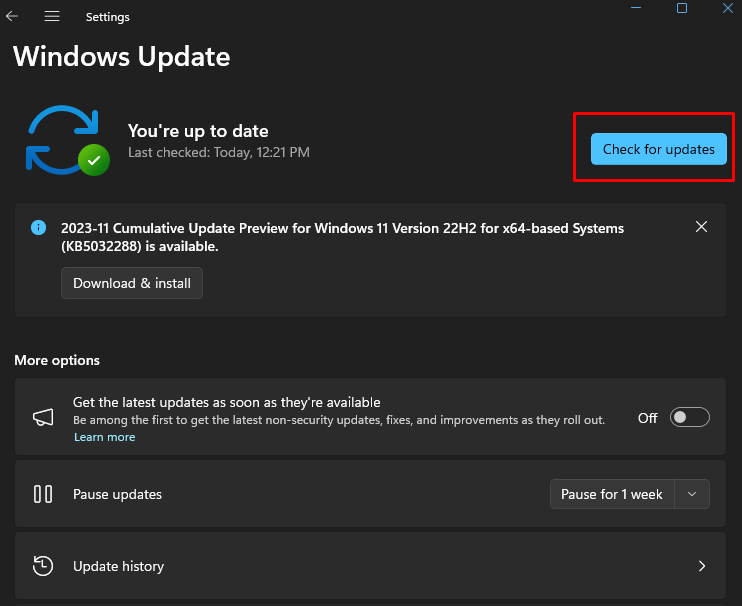This screenshot has width=742, height=606.
Task: Click the Update history clock icon
Action: coord(42,566)
